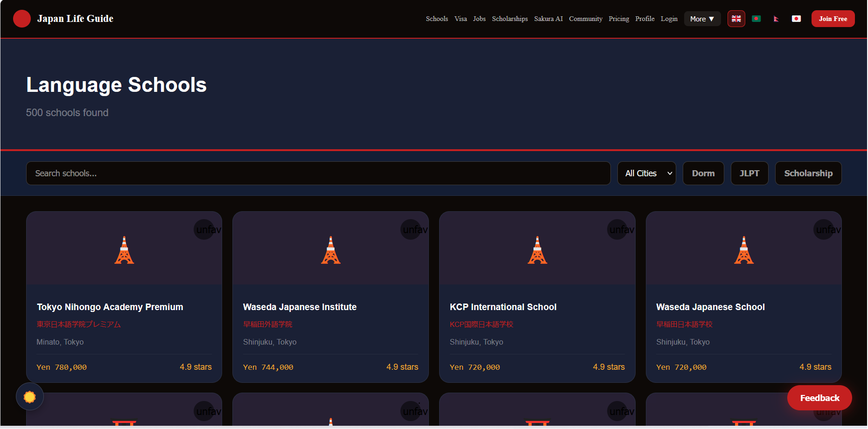Click Tokyo Tower icon on Tokyo Nihongo Academy card

click(x=124, y=250)
